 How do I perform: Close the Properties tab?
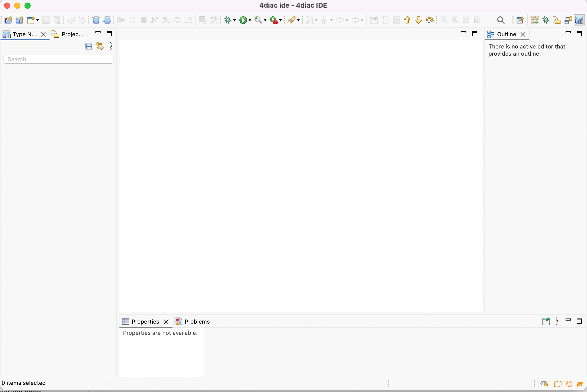(x=166, y=322)
